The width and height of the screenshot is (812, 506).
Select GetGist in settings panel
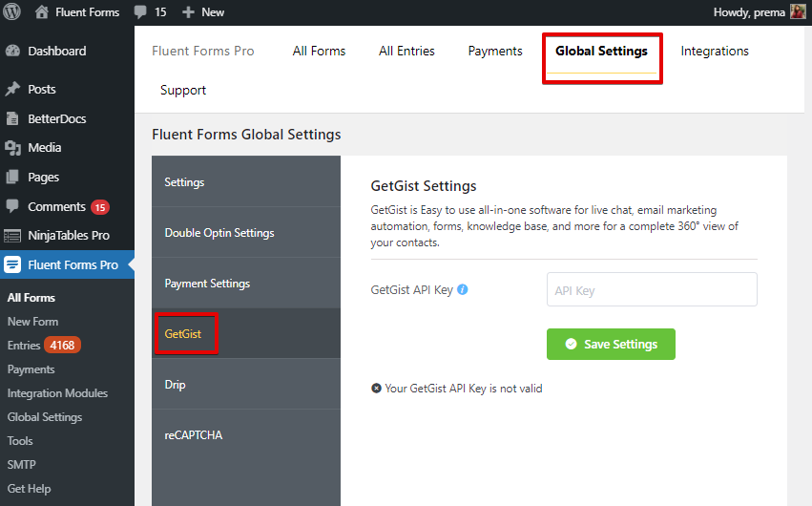(x=246, y=334)
